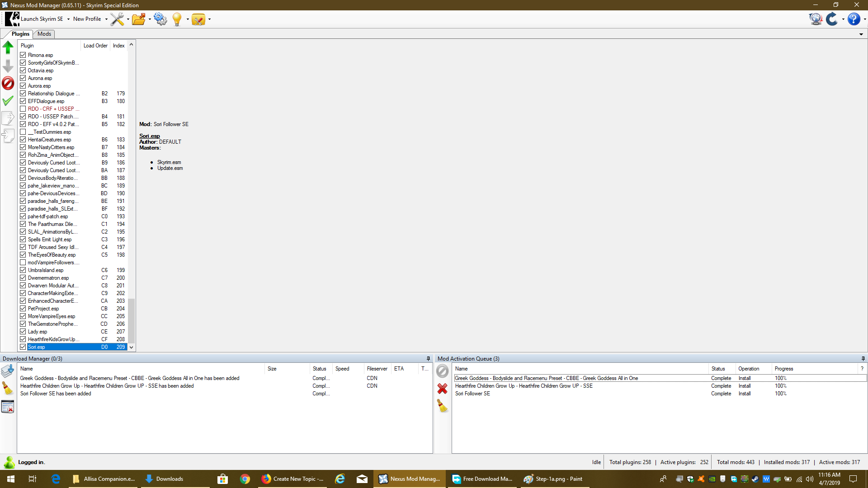This screenshot has width=868, height=488.
Task: Click the broom icon in Mod Activation Queue
Action: [442, 406]
